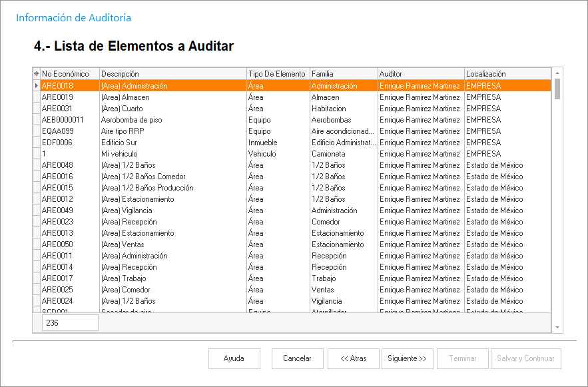Viewport: 588px width, 387px height.
Task: Advance using the Siguiente button
Action: [x=408, y=358]
